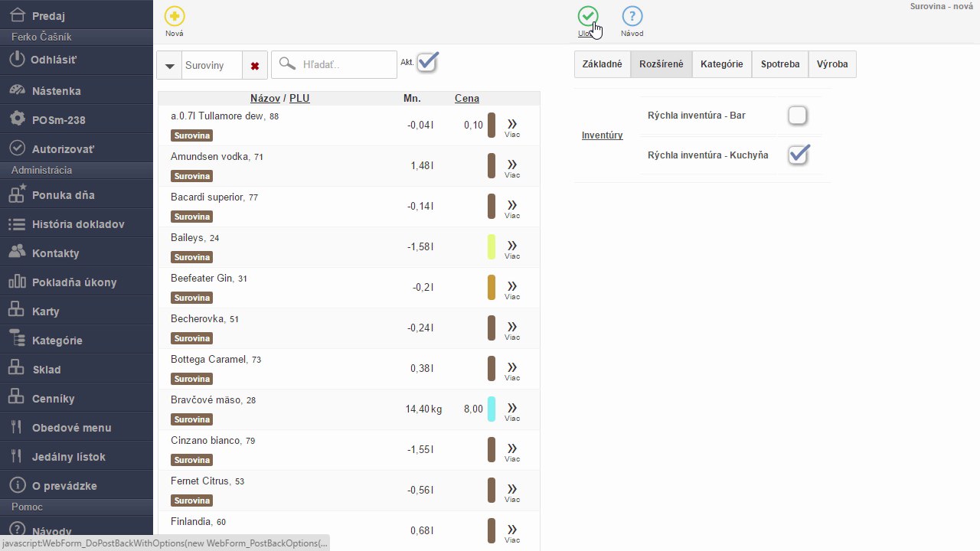Switch to the Rozšírené tab
Viewport: 980px width, 551px height.
pos(661,64)
